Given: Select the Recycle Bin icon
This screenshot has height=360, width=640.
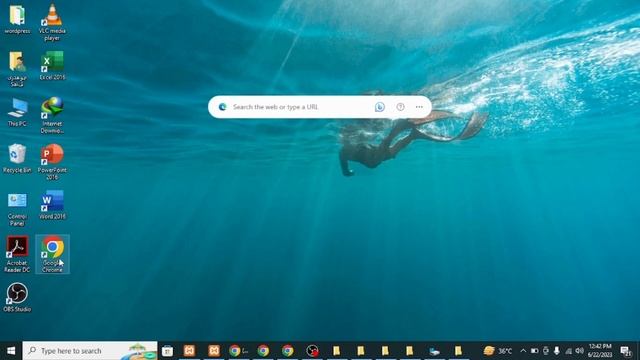Looking at the screenshot, I should tap(17, 158).
